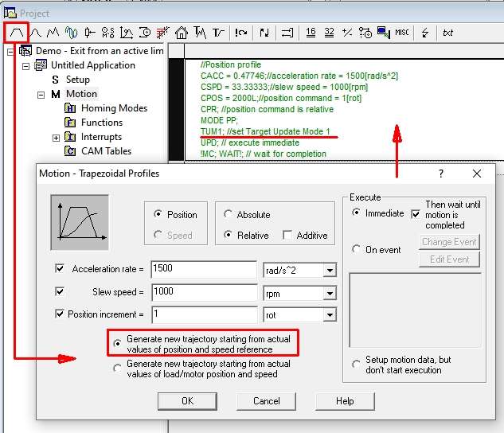504x433 pixels.
Task: Click the blue monitor toolbar icon
Action: click(x=384, y=33)
